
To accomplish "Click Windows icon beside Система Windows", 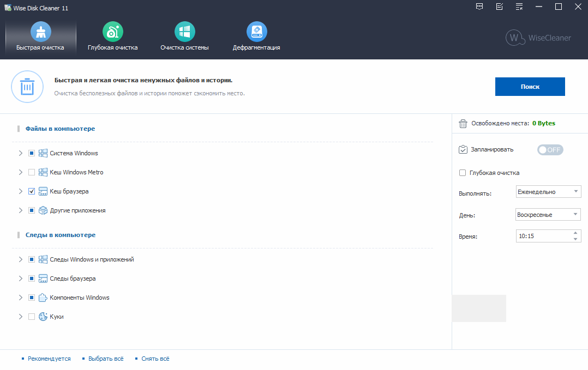I will (43, 153).
